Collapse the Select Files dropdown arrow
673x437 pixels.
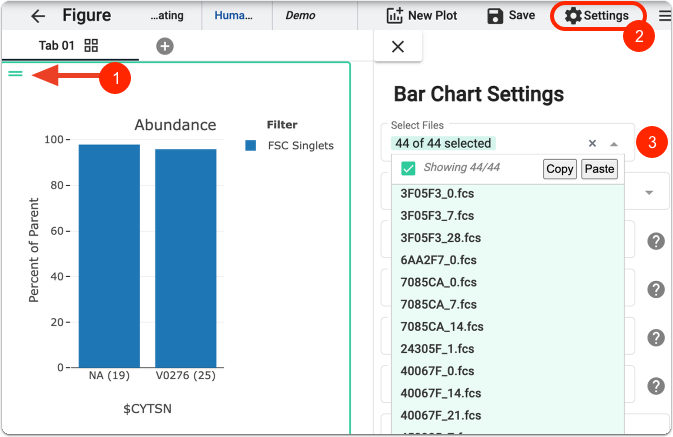pos(614,144)
